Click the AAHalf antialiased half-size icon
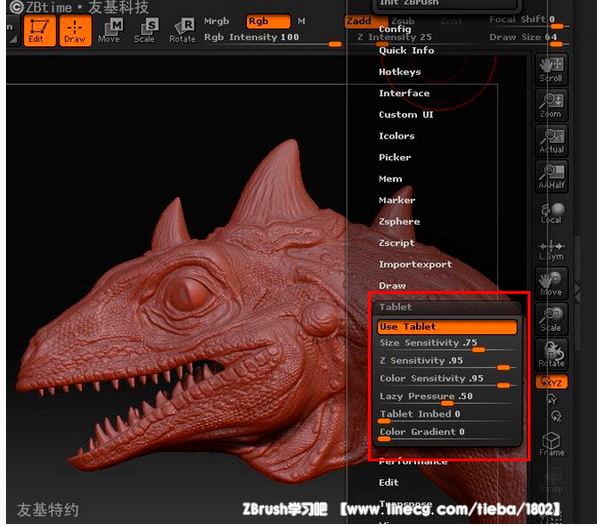This screenshot has height=526, width=597. click(551, 176)
